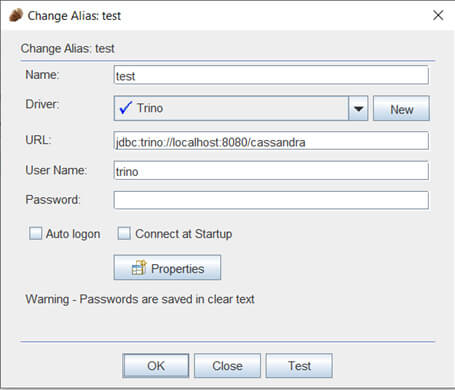This screenshot has height=390, width=455.
Task: Click the 'Password:' label
Action: [53, 199]
